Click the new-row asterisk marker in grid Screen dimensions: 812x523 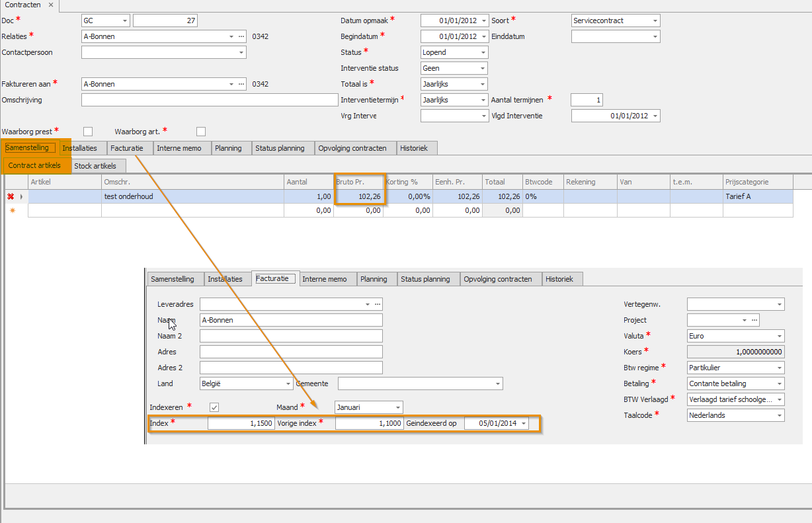11,210
